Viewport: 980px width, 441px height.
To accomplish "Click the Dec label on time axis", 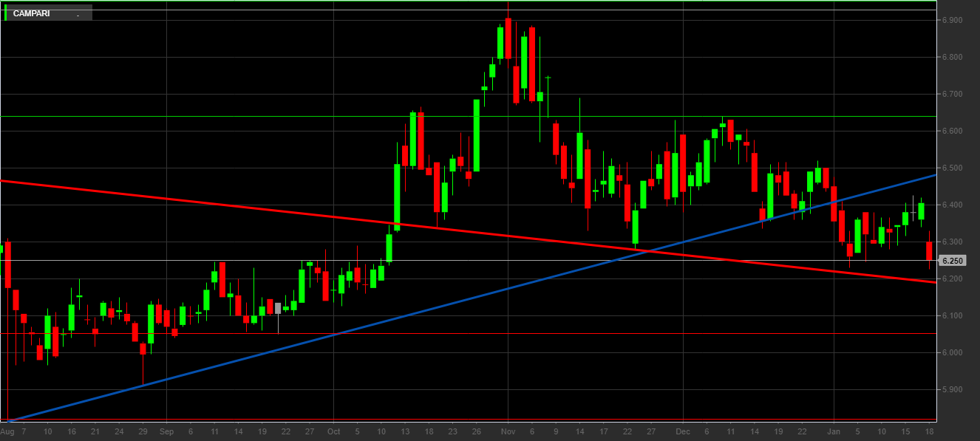I will pyautogui.click(x=683, y=431).
